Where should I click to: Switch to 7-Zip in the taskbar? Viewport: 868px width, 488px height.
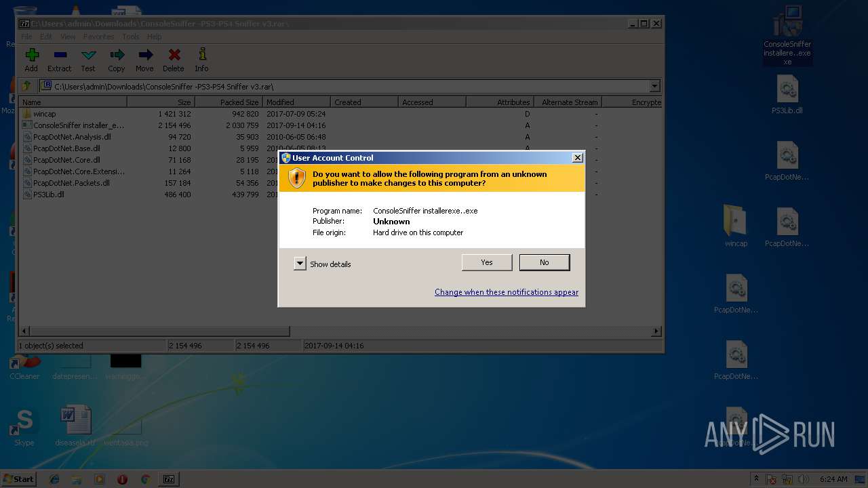[169, 479]
